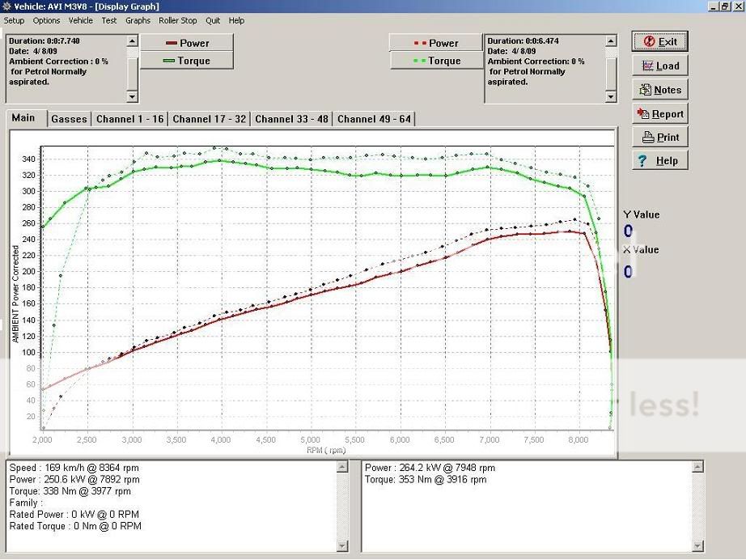Toggle the dotted-line Power trace
This screenshot has width=746, height=560.
pos(436,43)
